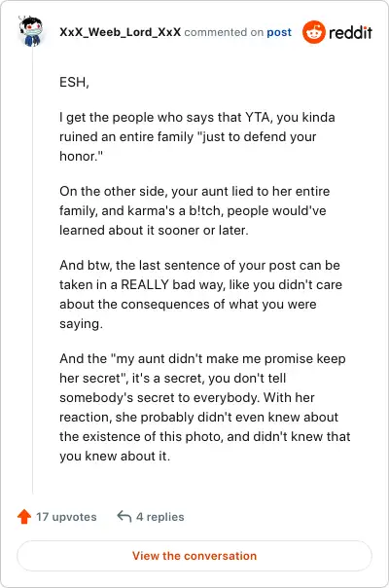Image resolution: width=389 pixels, height=588 pixels.
Task: Collapse the comment via the thread line
Action: [33, 270]
